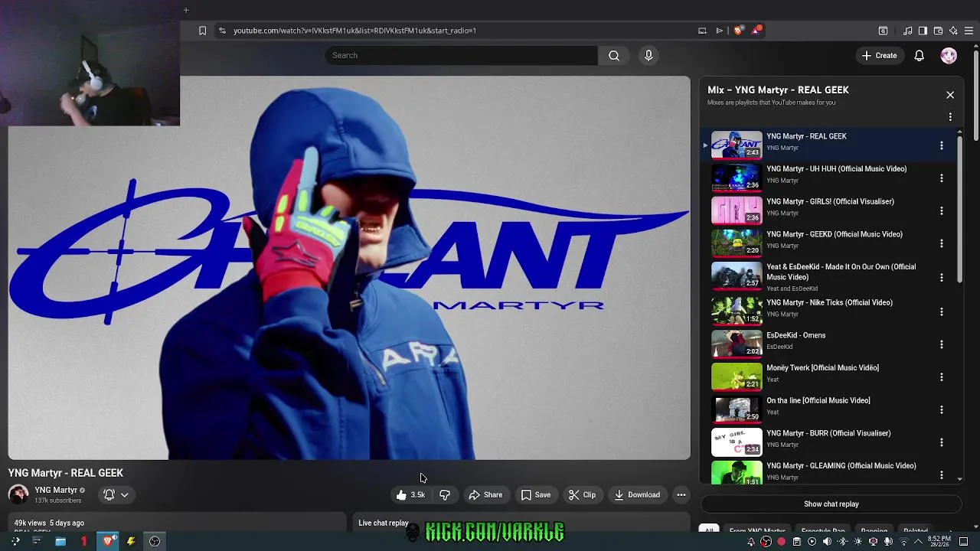Open BURR (Official Visualiser) playlist item

tap(828, 433)
